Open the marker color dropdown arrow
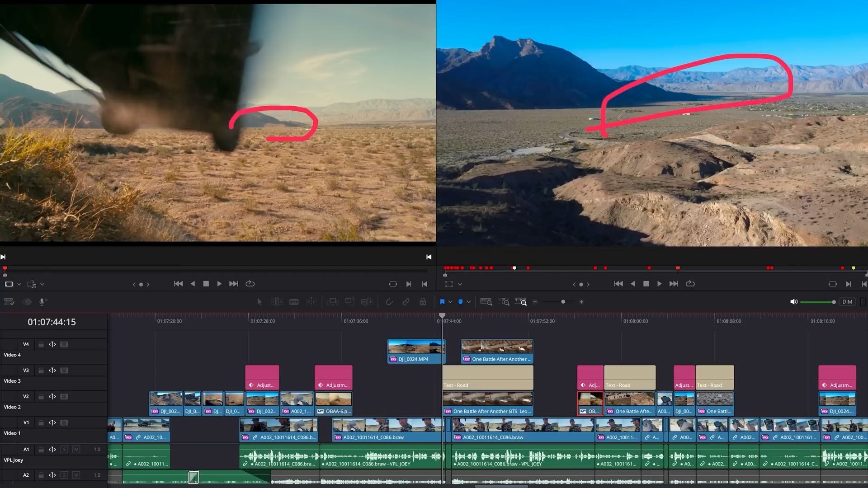 click(x=469, y=302)
